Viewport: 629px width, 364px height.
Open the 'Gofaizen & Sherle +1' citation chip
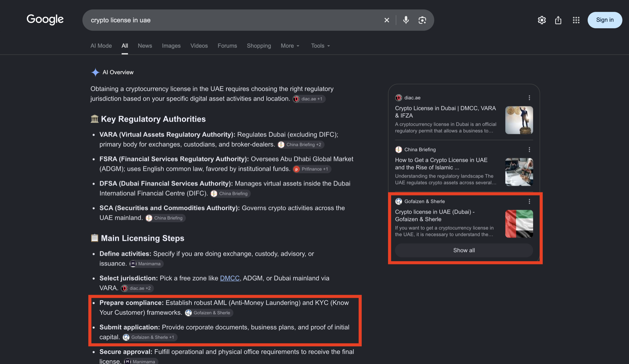[150, 337]
